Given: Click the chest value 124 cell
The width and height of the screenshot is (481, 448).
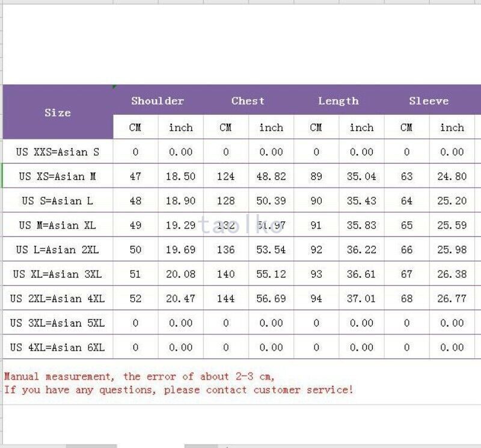Looking at the screenshot, I should click(226, 176).
